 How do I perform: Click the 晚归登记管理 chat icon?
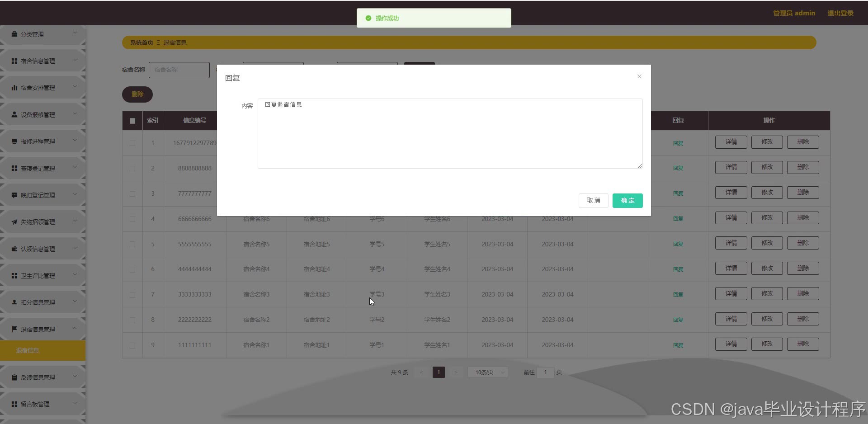pyautogui.click(x=14, y=195)
